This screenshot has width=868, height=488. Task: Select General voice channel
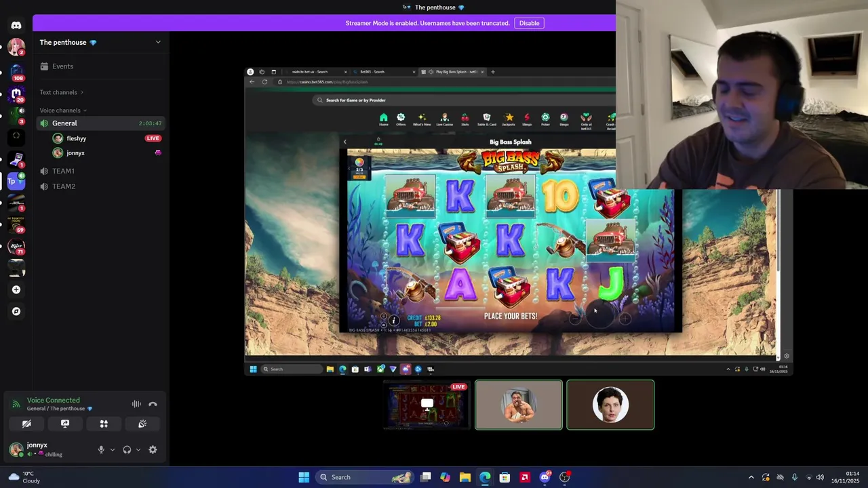(x=101, y=123)
